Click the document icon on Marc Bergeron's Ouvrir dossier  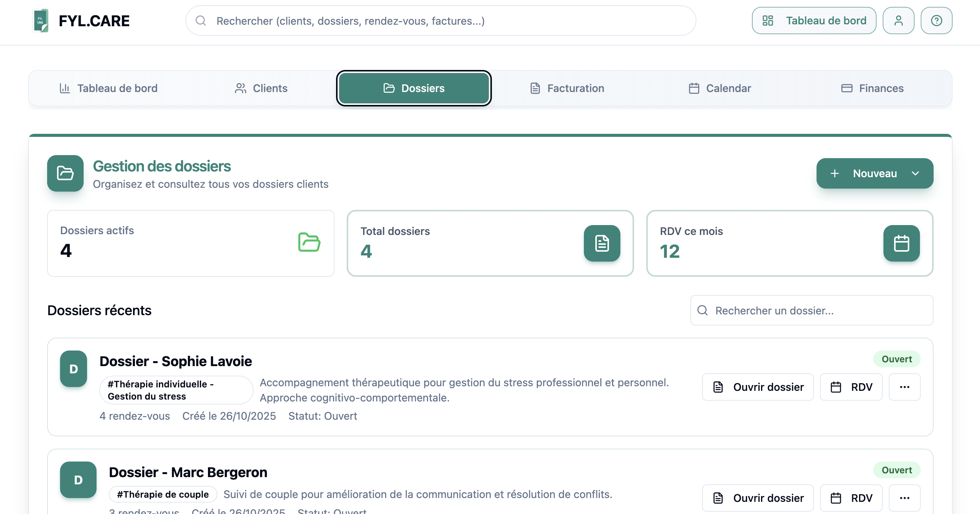[x=717, y=498]
